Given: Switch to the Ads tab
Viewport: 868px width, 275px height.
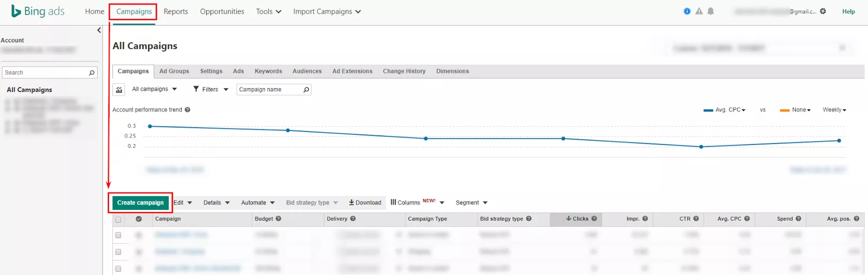Looking at the screenshot, I should click(x=239, y=71).
